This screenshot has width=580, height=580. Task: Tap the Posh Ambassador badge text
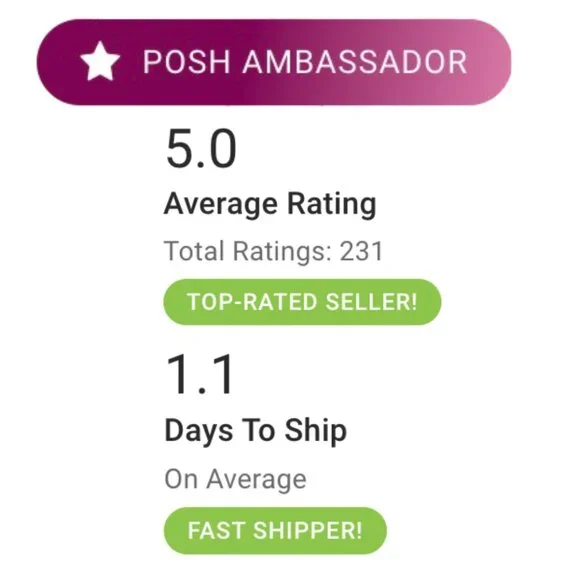pos(305,62)
